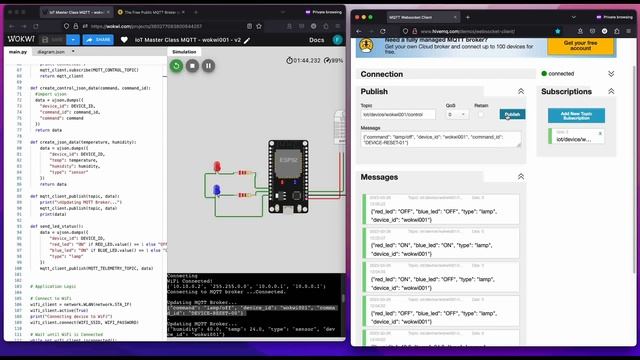Screen dimensions: 640x360
Task: Like the project with the heart icon
Action: pos(124,40)
